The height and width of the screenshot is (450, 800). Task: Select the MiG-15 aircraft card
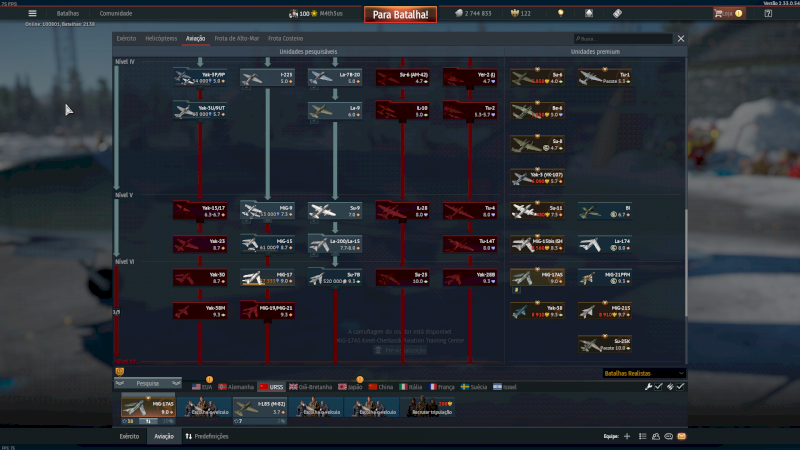point(267,244)
